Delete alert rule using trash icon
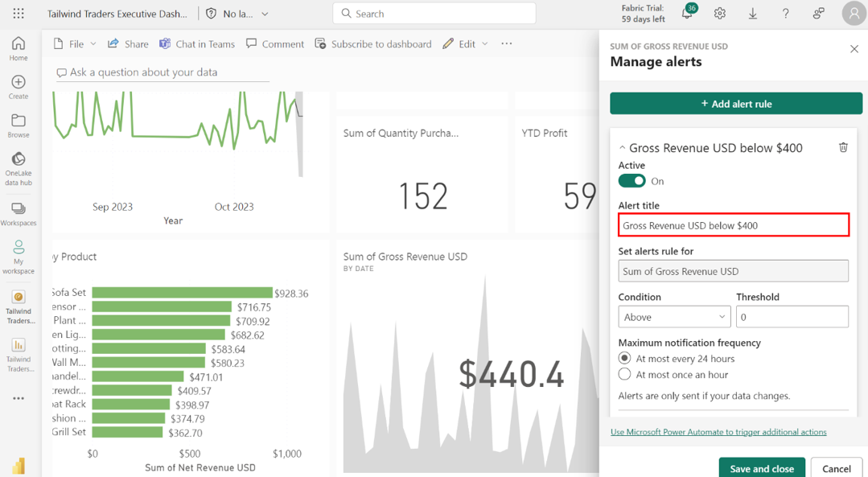 click(x=843, y=147)
